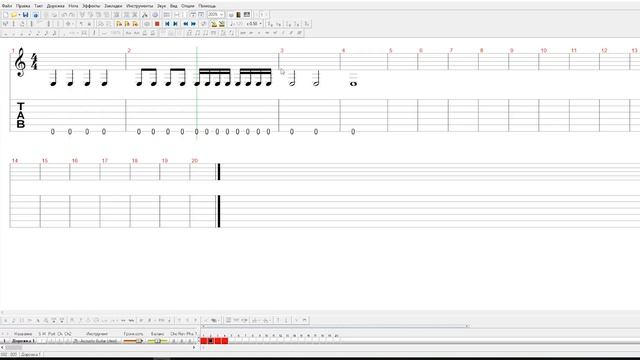Image resolution: width=640 pixels, height=360 pixels.
Task: Toggle the countdown icon next to metronome
Action: point(222,24)
